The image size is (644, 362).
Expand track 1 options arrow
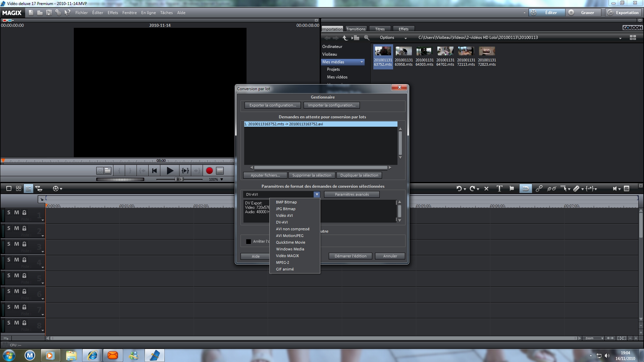point(43,220)
